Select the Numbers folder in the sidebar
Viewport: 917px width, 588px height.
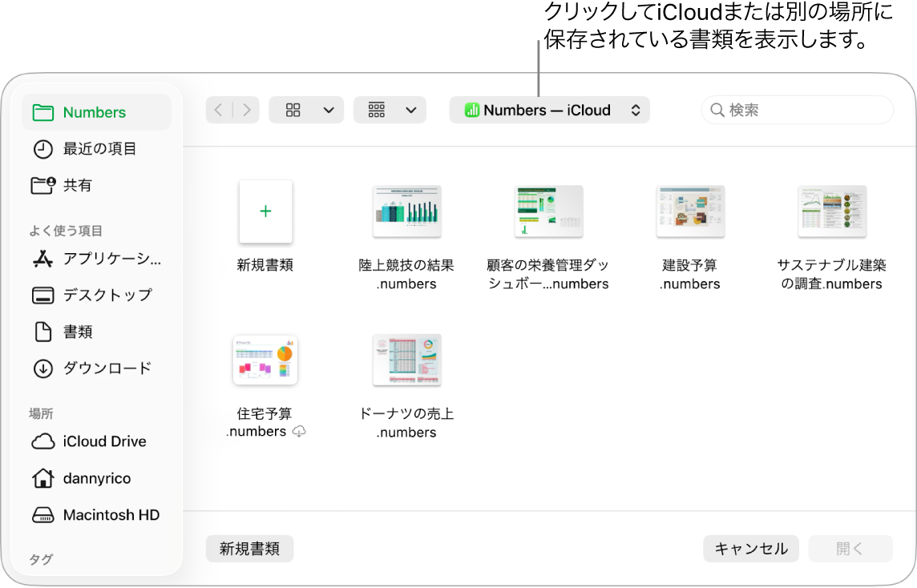(94, 112)
